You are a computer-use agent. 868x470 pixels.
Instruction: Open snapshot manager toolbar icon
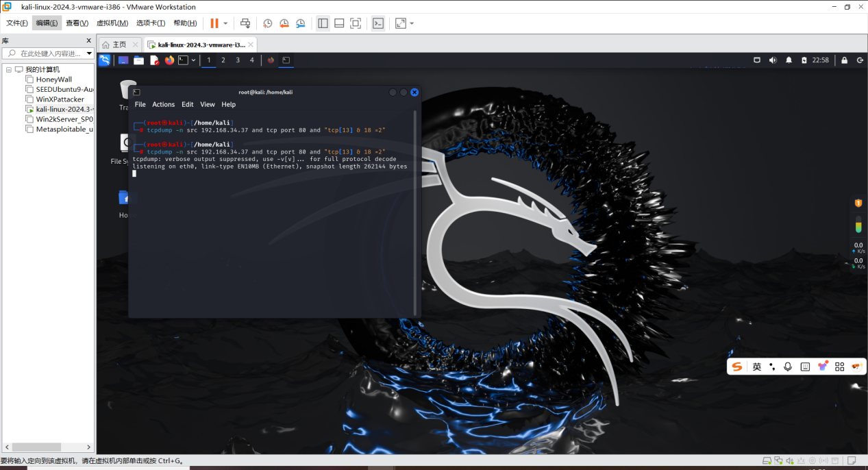(300, 23)
